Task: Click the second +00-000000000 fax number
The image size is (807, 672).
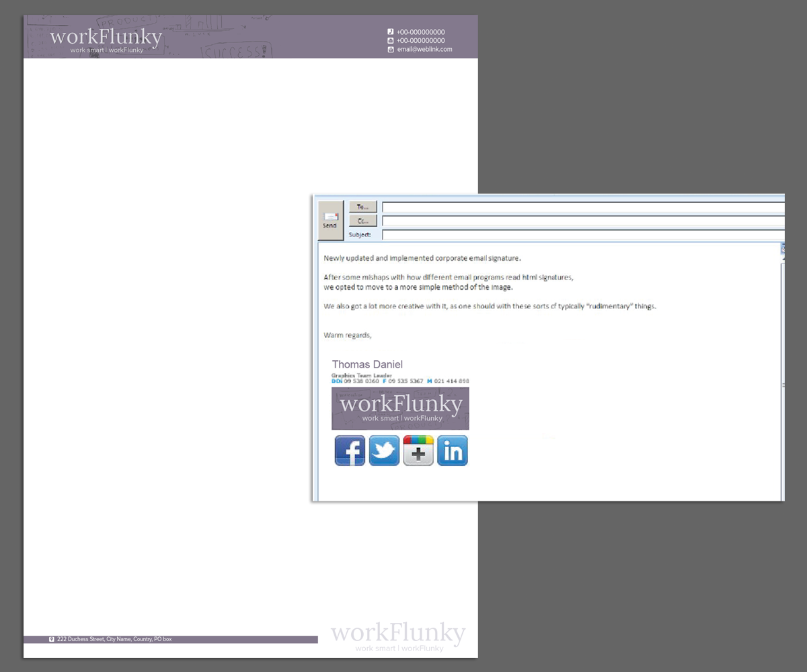Action: [x=420, y=40]
